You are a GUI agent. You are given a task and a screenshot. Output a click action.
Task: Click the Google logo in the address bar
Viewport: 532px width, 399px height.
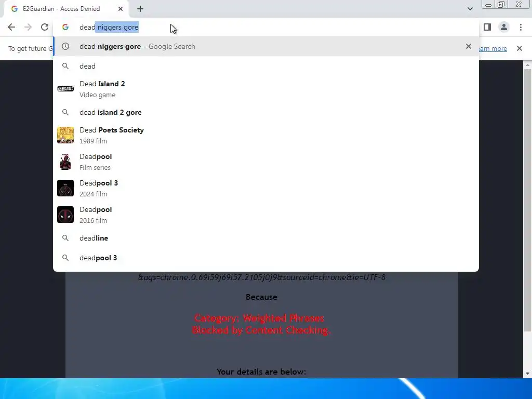[x=65, y=27]
